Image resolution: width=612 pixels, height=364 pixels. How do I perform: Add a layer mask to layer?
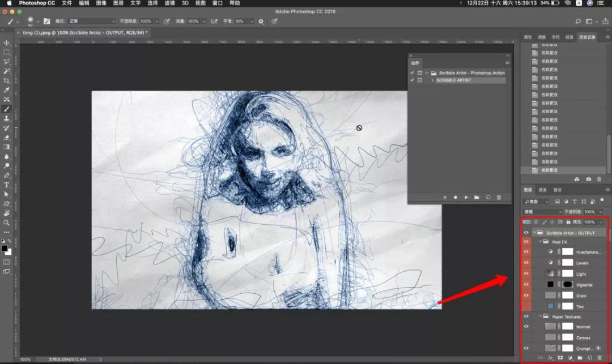tap(560, 357)
